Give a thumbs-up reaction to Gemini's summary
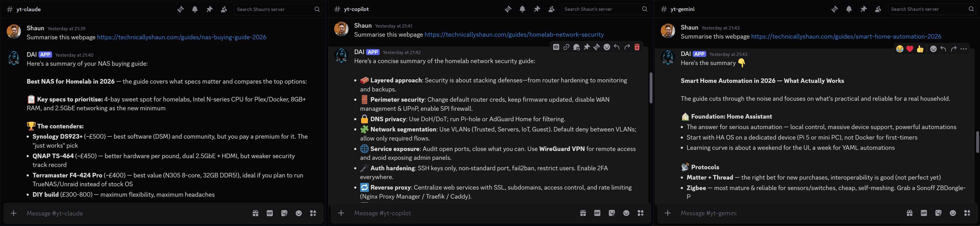The height and width of the screenshot is (226, 980). 920,49
